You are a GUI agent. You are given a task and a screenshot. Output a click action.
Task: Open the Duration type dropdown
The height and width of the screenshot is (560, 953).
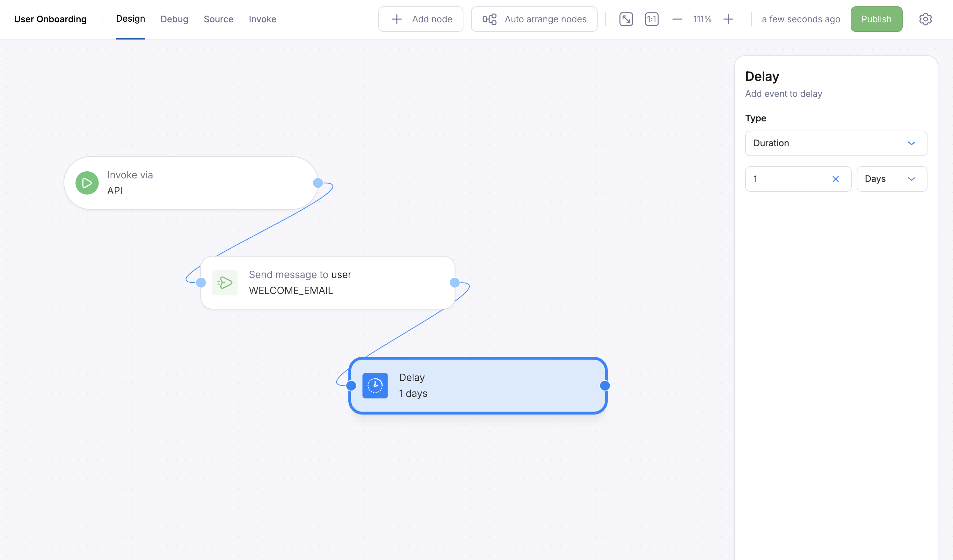click(x=835, y=143)
